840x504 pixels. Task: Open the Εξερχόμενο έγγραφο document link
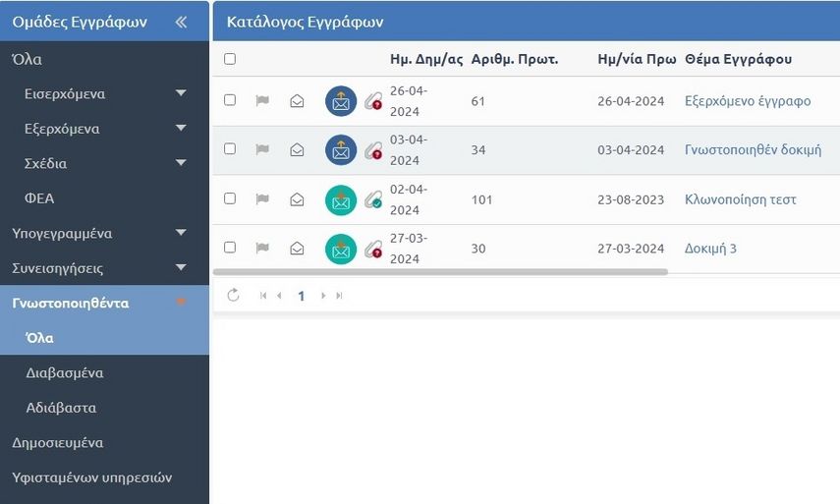(747, 101)
